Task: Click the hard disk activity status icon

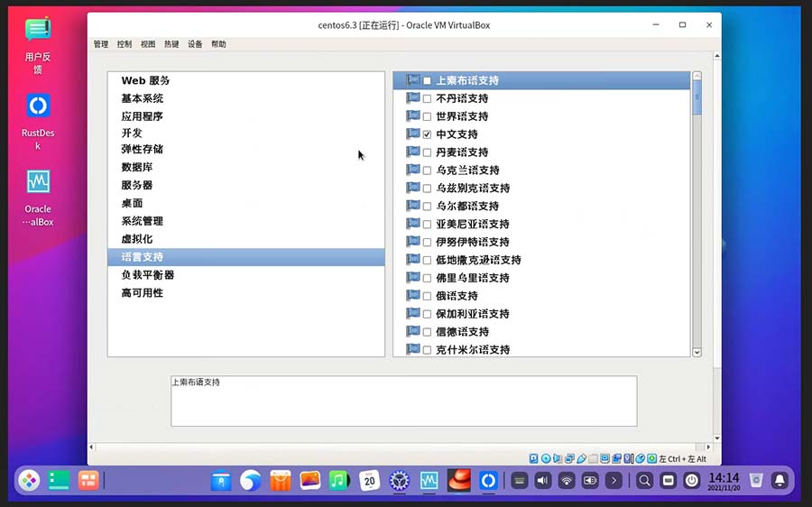Action: point(534,458)
